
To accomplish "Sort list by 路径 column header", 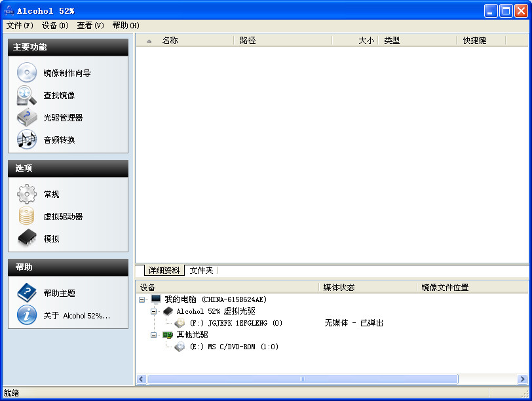I will 282,41.
